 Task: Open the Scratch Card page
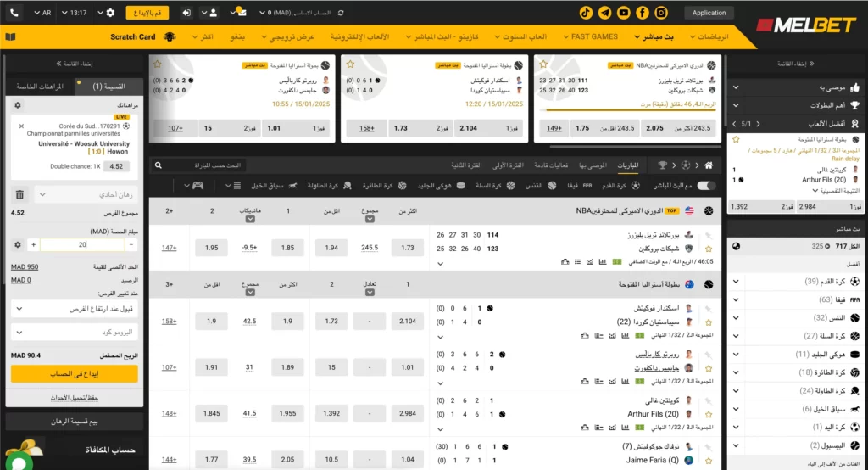point(133,36)
